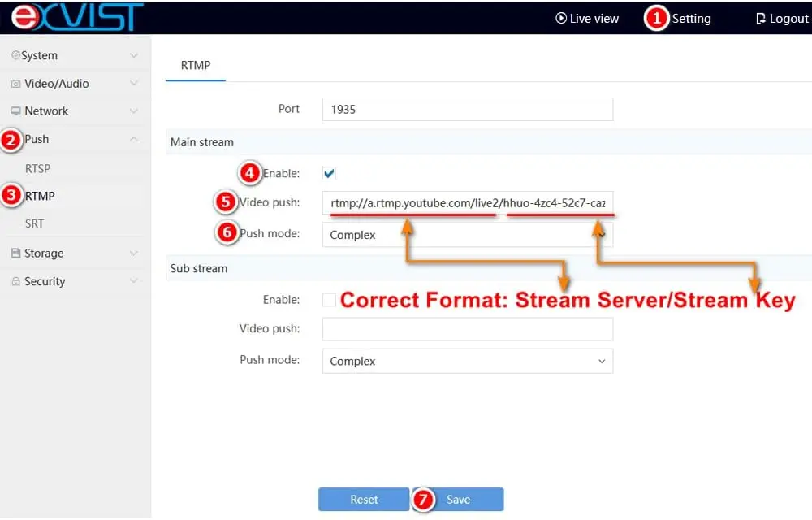Image resolution: width=812 pixels, height=520 pixels.
Task: Select RTSP in the Push submenu
Action: (x=37, y=168)
